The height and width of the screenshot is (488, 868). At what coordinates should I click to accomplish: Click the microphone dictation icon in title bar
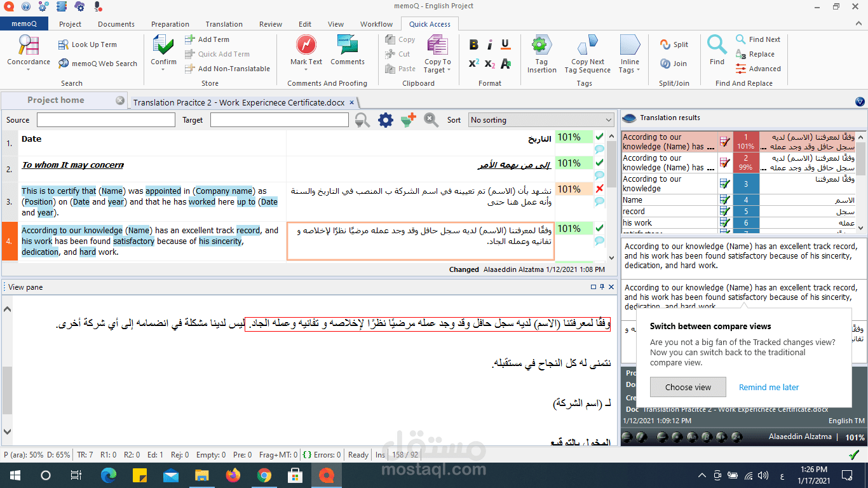click(x=97, y=6)
